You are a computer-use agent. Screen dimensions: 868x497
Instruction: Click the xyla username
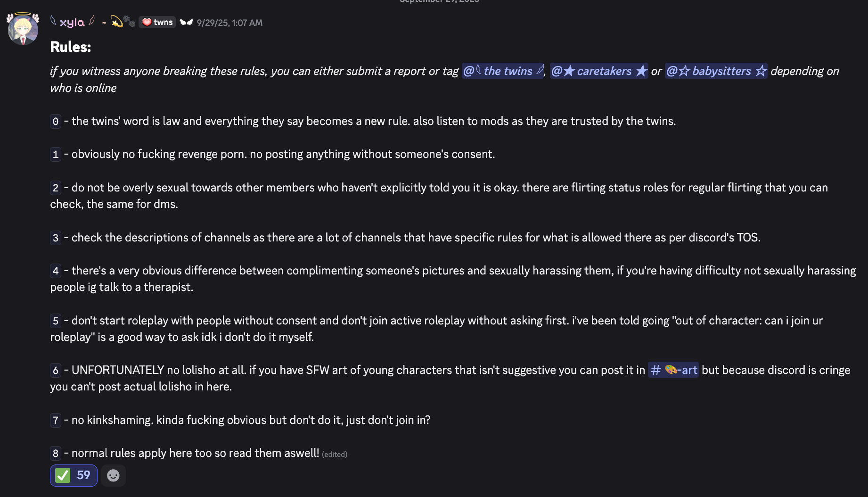tap(72, 23)
